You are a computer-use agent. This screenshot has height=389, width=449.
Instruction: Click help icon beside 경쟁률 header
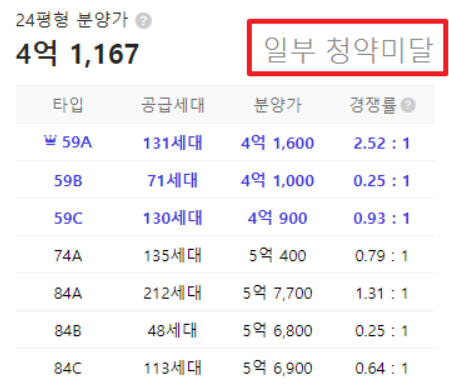click(408, 105)
